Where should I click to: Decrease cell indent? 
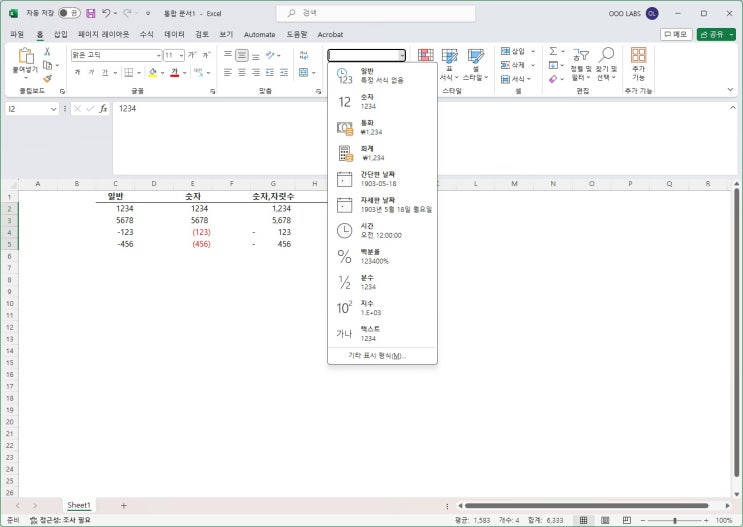[x=270, y=73]
